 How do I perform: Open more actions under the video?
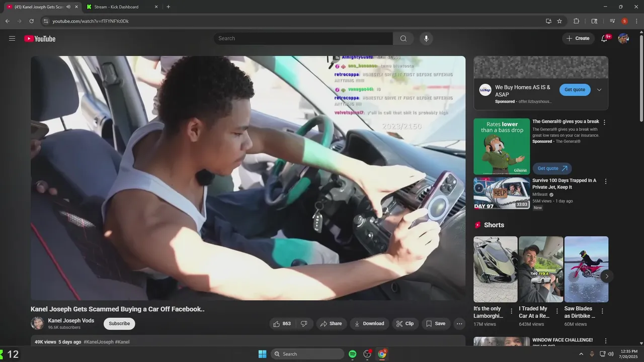(459, 324)
